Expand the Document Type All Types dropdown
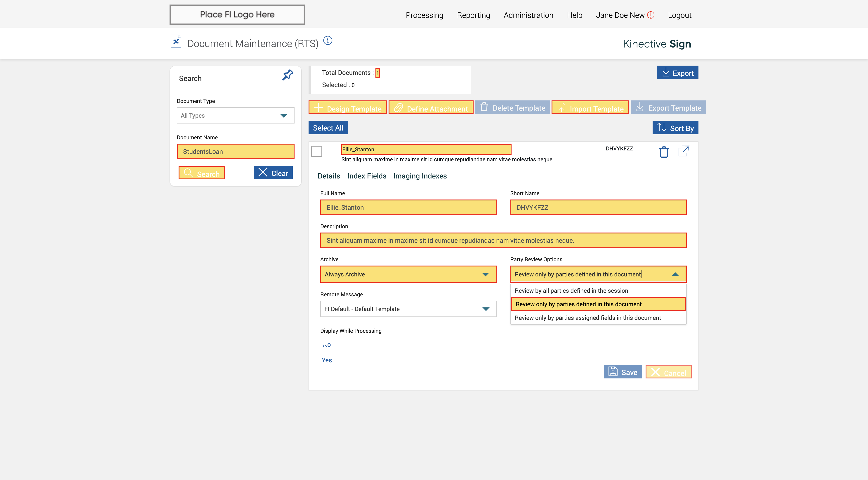The image size is (868, 480). point(235,116)
